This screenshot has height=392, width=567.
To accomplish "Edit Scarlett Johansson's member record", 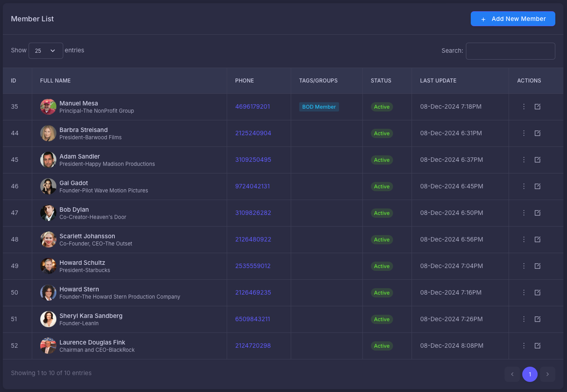I will [x=538, y=239].
